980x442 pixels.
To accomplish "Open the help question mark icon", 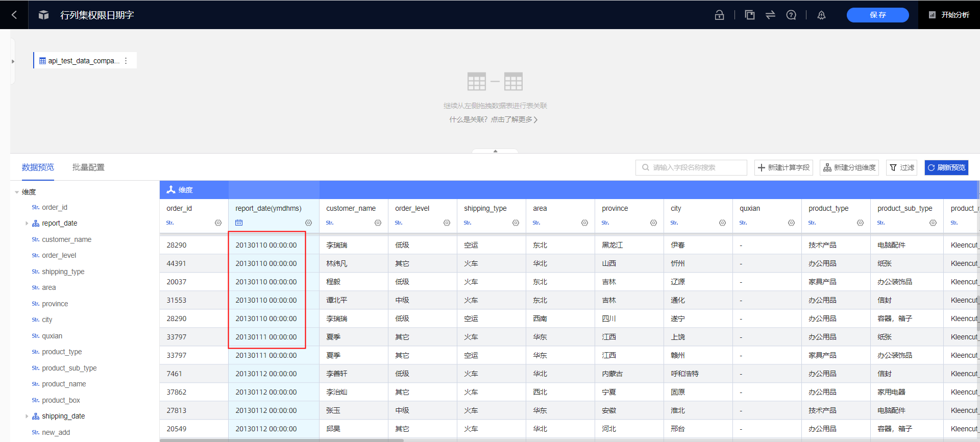I will click(791, 15).
